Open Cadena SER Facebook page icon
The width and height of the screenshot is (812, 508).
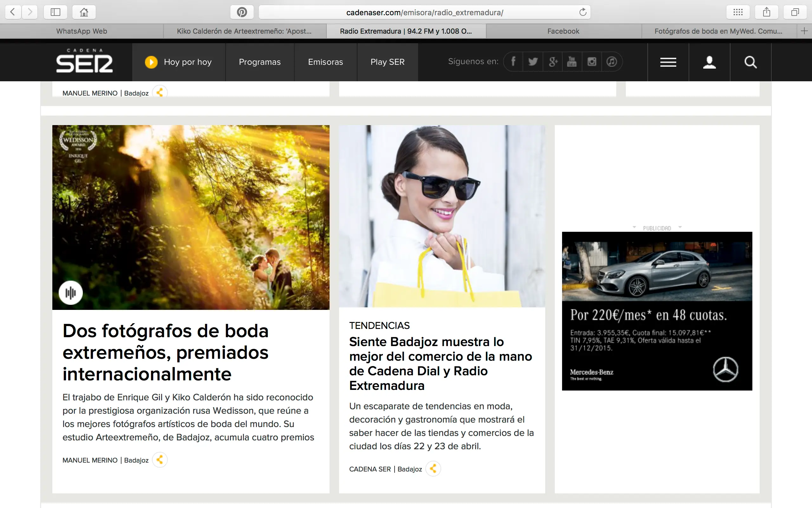point(514,62)
